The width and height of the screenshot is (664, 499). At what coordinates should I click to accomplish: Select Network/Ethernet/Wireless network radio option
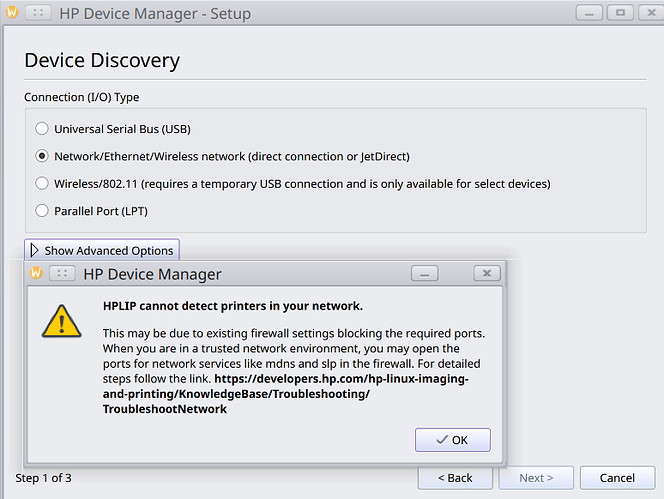[x=42, y=156]
